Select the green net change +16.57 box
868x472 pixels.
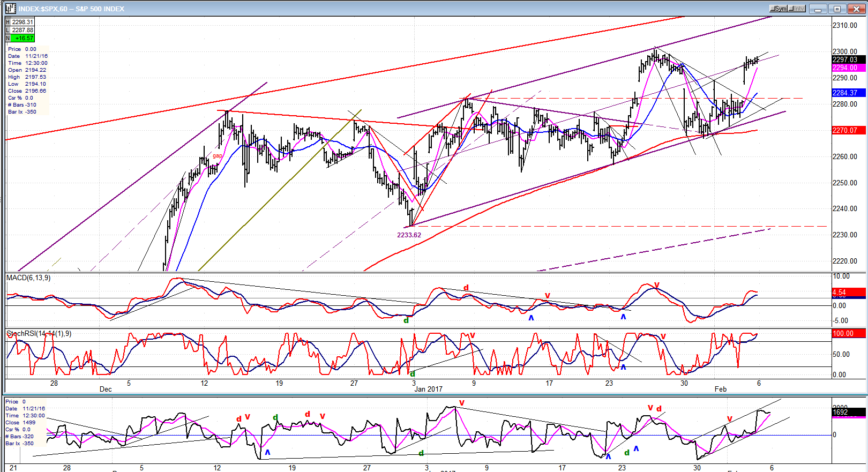click(23, 38)
